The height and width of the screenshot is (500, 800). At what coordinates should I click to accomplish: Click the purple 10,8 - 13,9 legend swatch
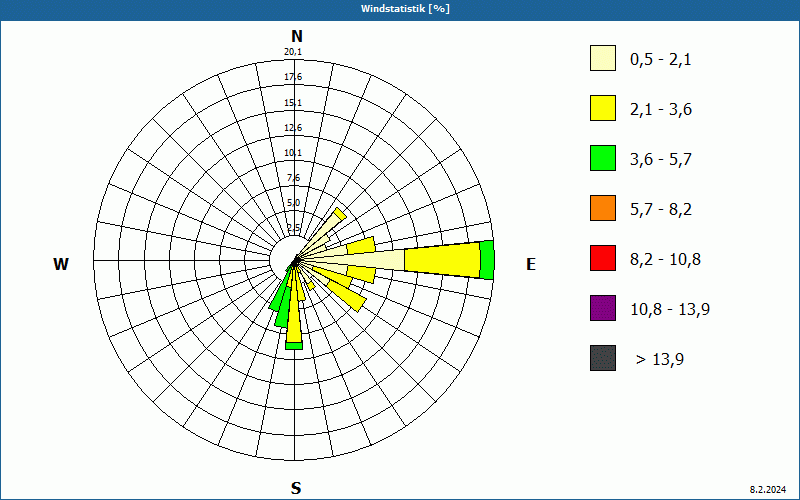pos(603,308)
